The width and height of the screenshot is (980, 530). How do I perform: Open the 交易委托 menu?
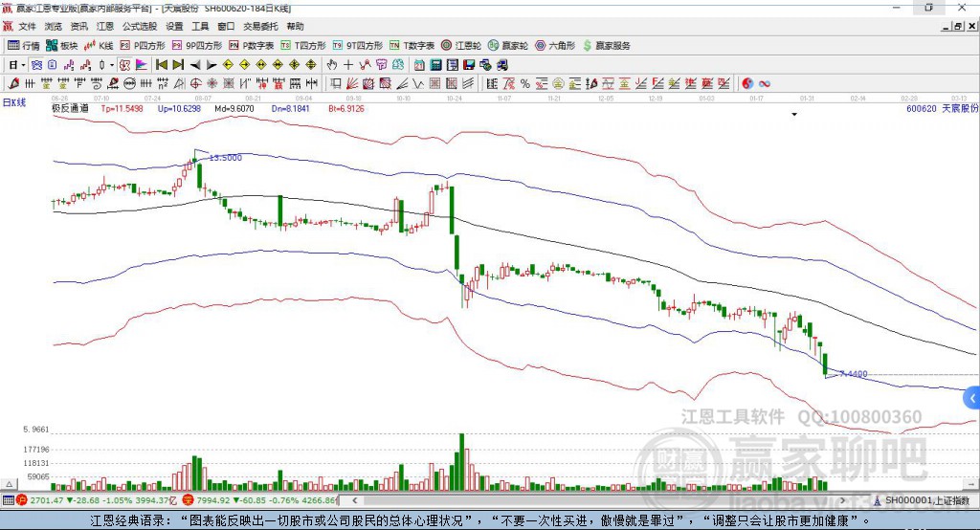pos(260,26)
